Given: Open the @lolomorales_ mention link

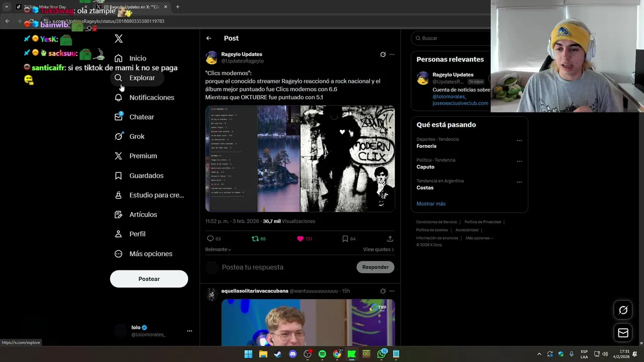Looking at the screenshot, I should pyautogui.click(x=449, y=97).
